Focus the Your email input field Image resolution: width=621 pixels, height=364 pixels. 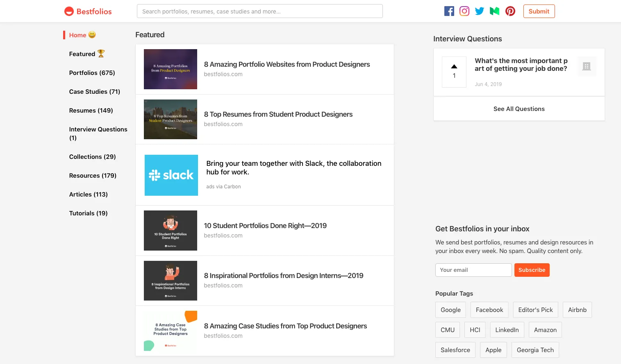(473, 270)
